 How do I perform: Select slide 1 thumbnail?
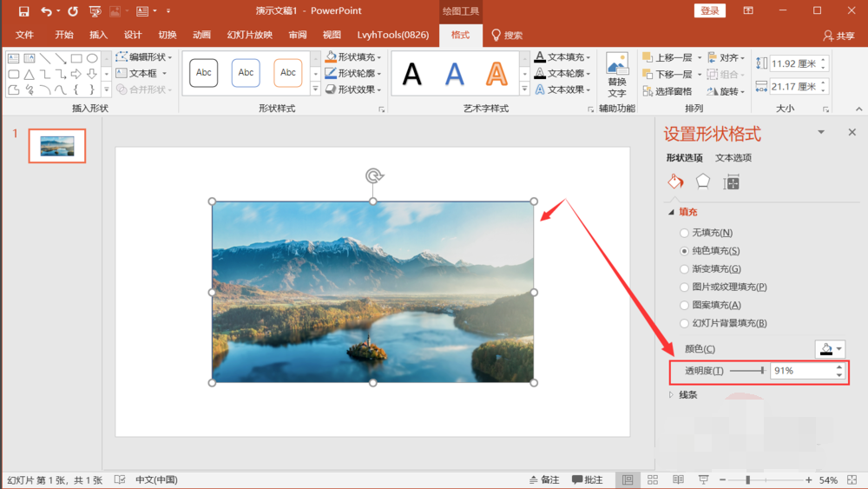[57, 146]
